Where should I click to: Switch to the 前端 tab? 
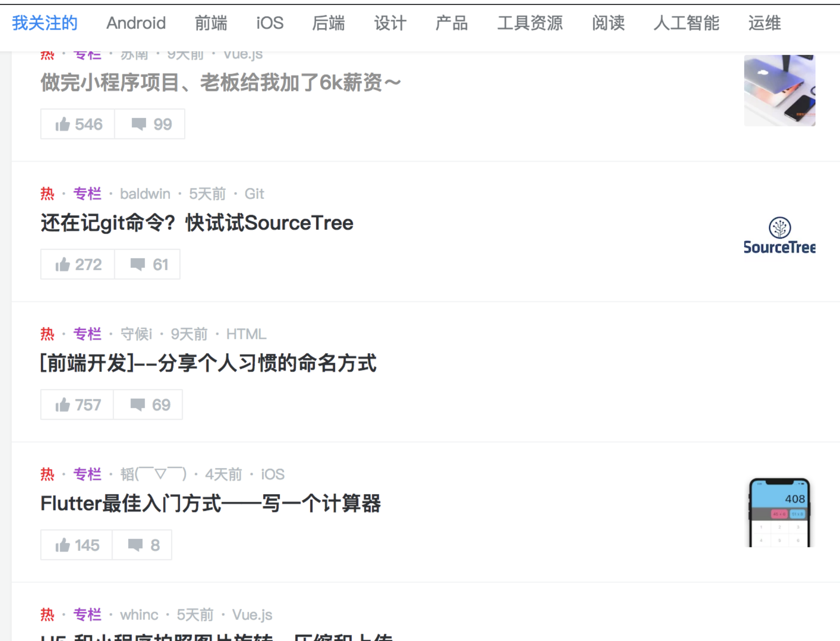[x=211, y=23]
